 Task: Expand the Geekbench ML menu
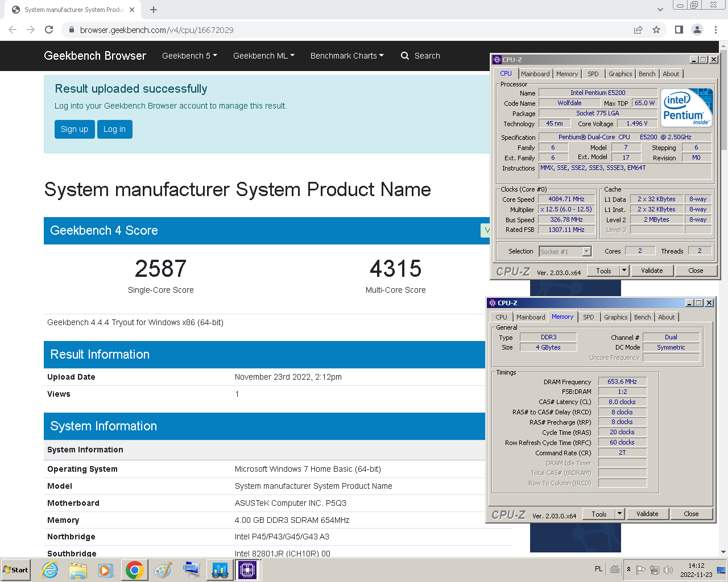(x=264, y=56)
